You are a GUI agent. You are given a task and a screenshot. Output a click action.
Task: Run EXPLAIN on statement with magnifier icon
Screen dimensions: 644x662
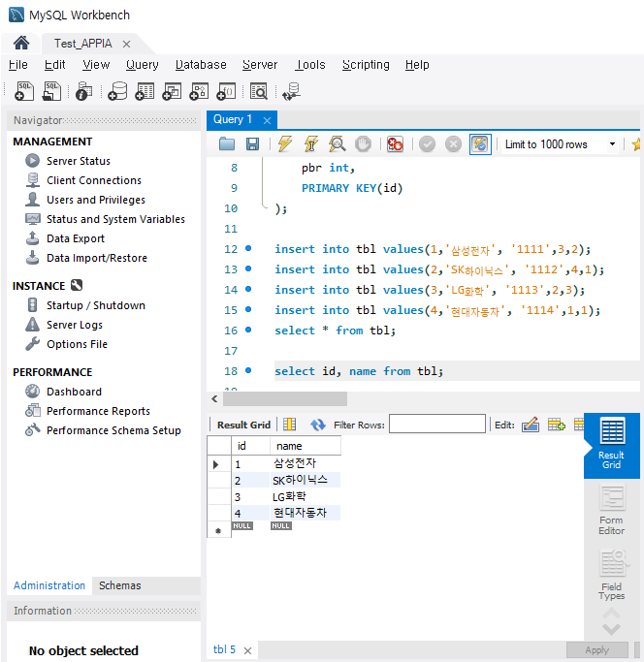(338, 144)
